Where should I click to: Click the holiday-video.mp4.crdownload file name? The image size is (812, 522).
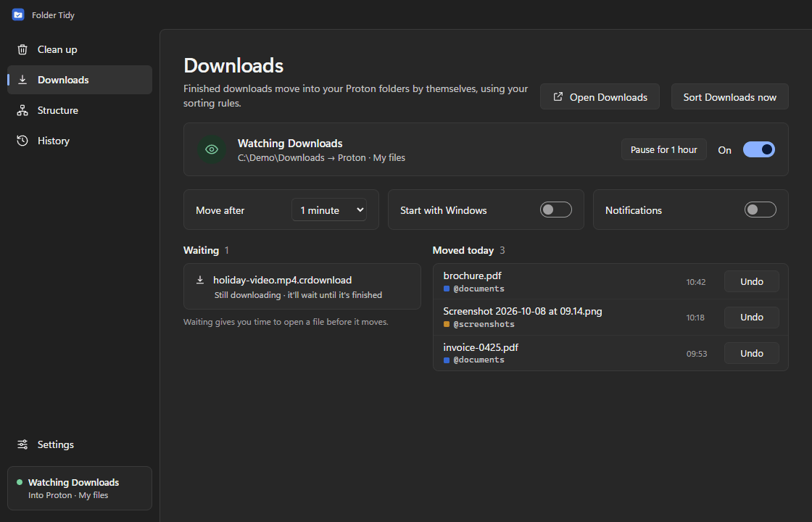(282, 280)
